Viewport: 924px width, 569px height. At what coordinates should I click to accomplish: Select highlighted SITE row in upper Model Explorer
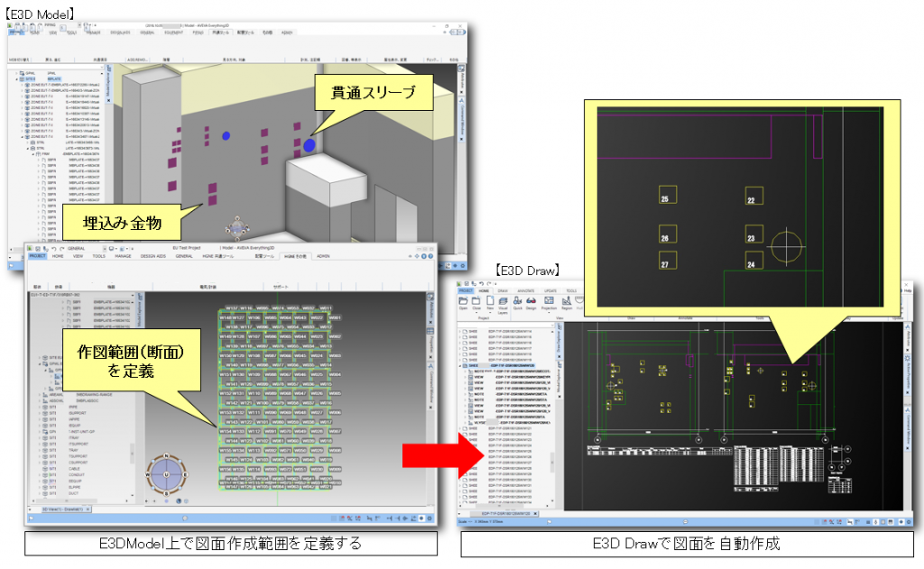pos(40,79)
